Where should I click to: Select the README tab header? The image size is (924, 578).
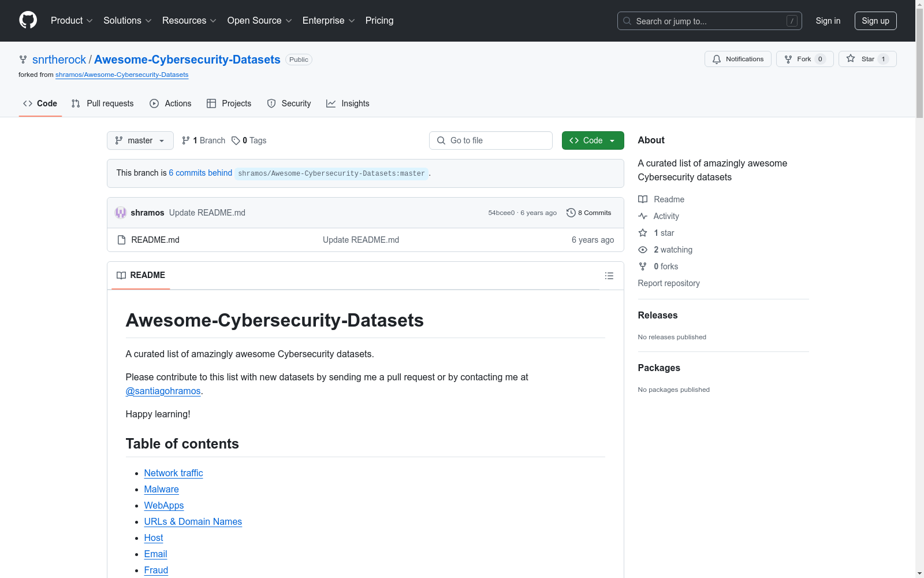coord(141,275)
